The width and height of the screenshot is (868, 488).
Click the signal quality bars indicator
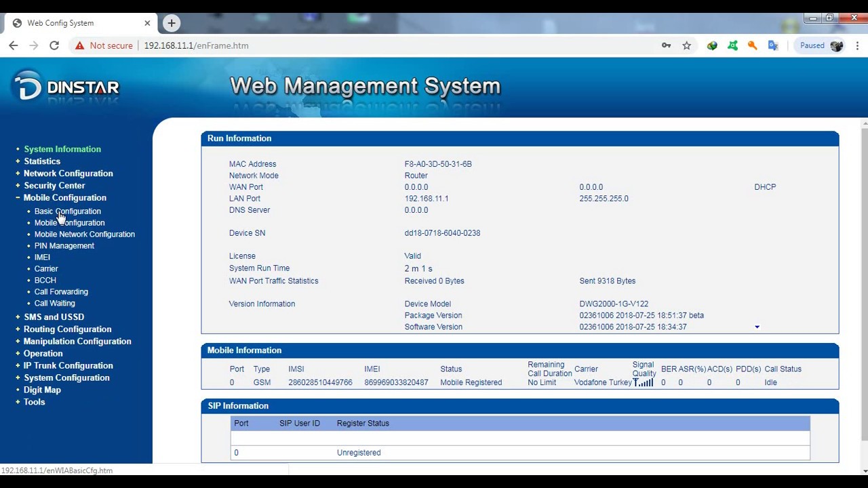click(x=643, y=382)
